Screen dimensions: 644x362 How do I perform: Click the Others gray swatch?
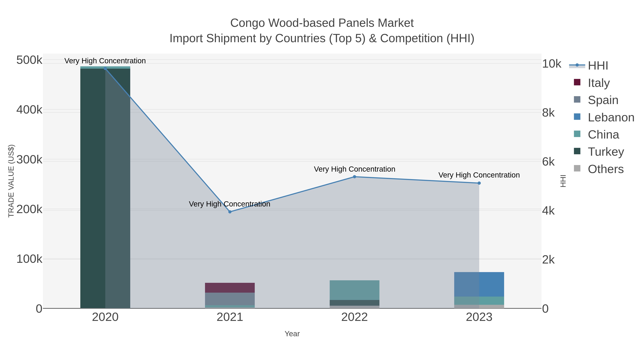point(577,168)
